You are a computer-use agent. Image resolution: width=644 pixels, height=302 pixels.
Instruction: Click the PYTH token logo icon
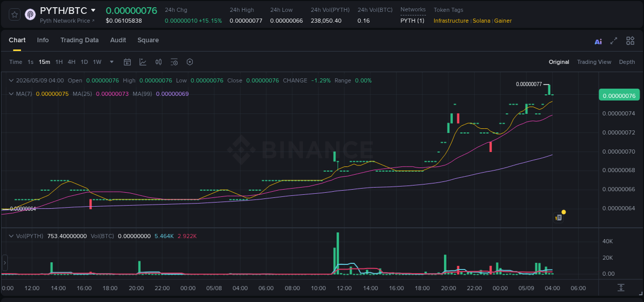click(x=30, y=14)
